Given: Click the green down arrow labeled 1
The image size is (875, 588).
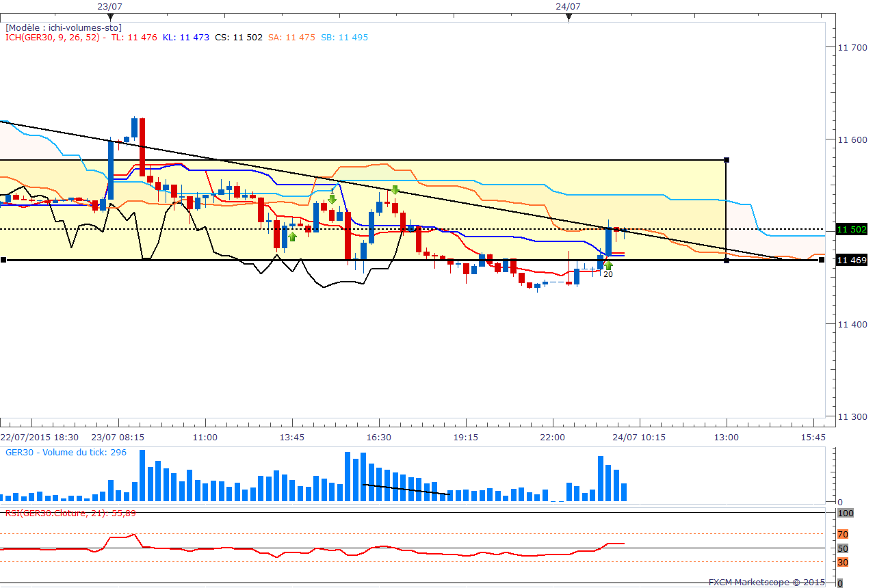Looking at the screenshot, I should pos(332,199).
